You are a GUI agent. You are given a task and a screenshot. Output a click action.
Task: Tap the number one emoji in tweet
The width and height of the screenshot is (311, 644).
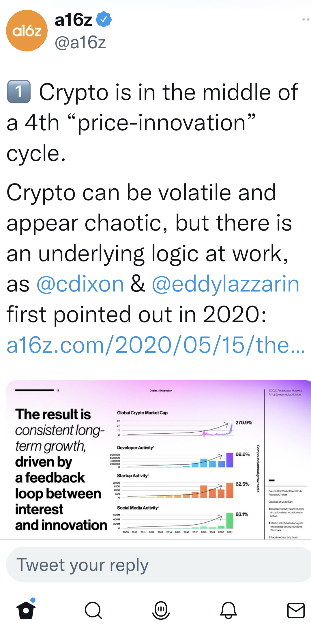(19, 92)
